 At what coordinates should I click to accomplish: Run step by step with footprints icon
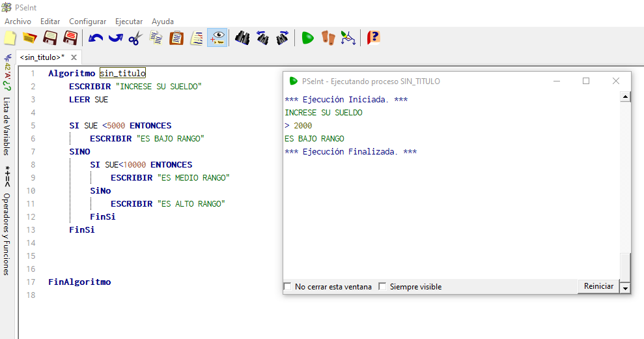(328, 38)
